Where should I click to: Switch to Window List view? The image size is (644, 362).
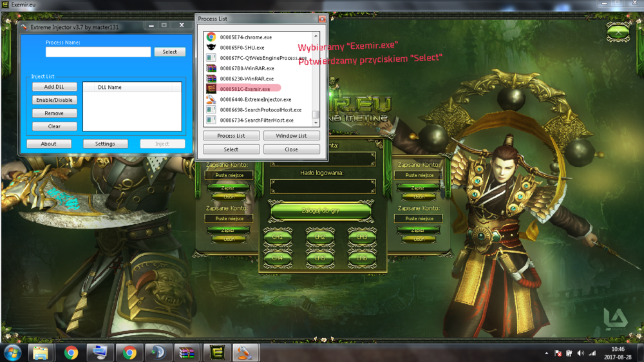pos(291,136)
